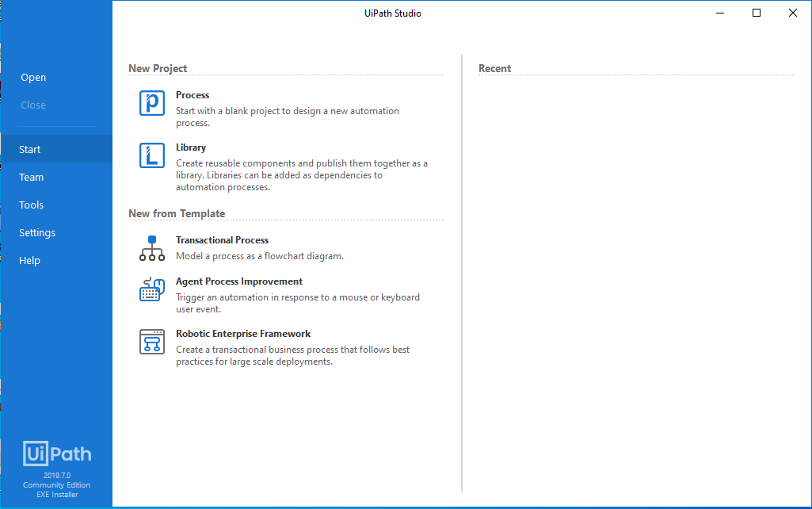812x509 pixels.
Task: Open an existing project via Open
Action: click(33, 77)
